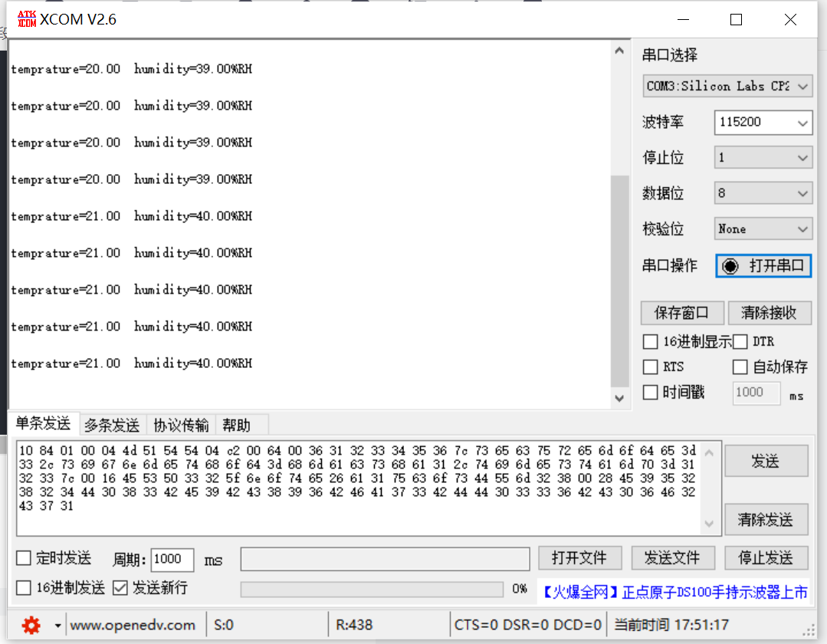This screenshot has width=827, height=644.
Task: Click the 发送 send button
Action: [766, 461]
